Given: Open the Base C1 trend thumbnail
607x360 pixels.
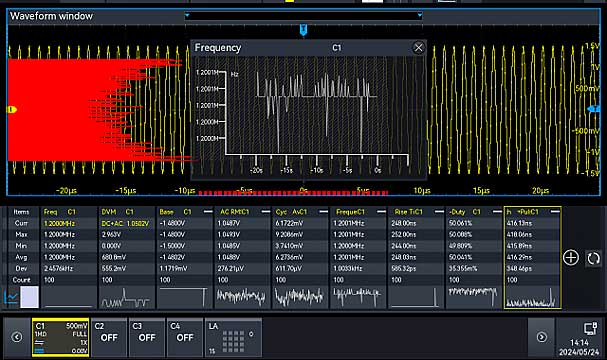Looking at the screenshot, I should pos(184,297).
